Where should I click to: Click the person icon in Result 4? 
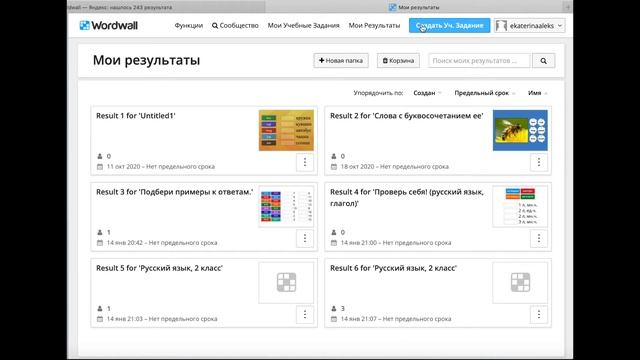[x=333, y=232]
